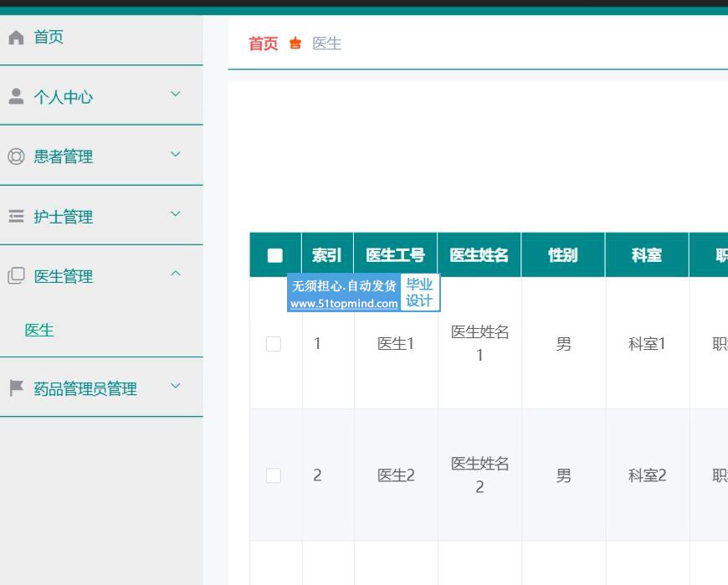This screenshot has width=728, height=585.
Task: Collapse the 医生管理 chevron
Action: (x=176, y=274)
